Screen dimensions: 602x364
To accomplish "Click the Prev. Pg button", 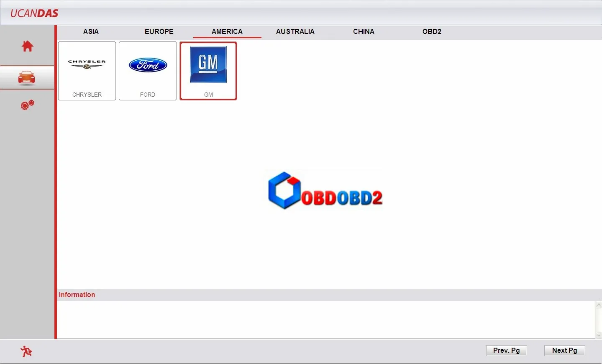I will 507,351.
